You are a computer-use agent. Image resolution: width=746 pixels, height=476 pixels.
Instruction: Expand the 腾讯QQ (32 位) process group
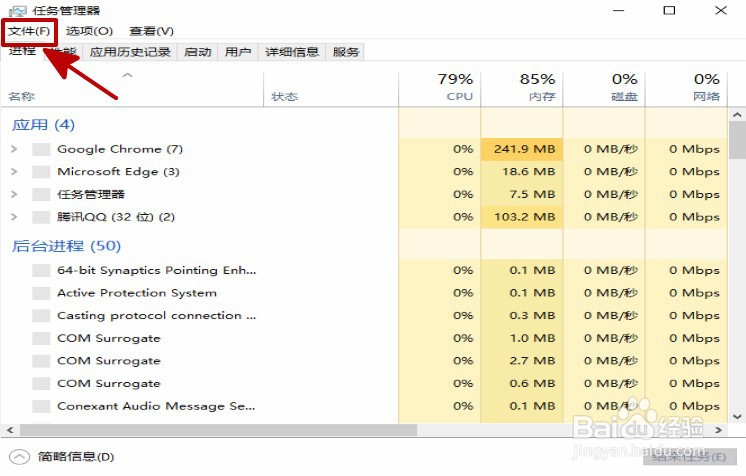pyautogui.click(x=14, y=217)
